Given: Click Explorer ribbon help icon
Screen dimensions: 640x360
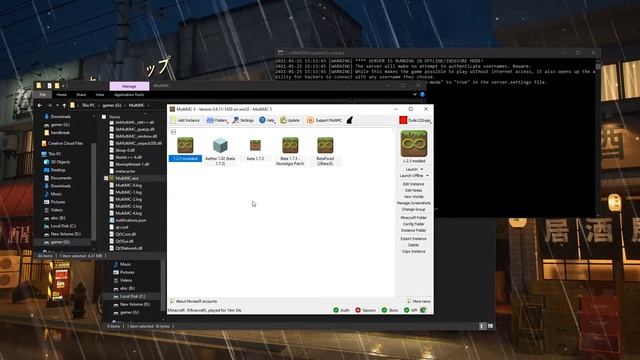Looking at the screenshot, I should (x=422, y=95).
